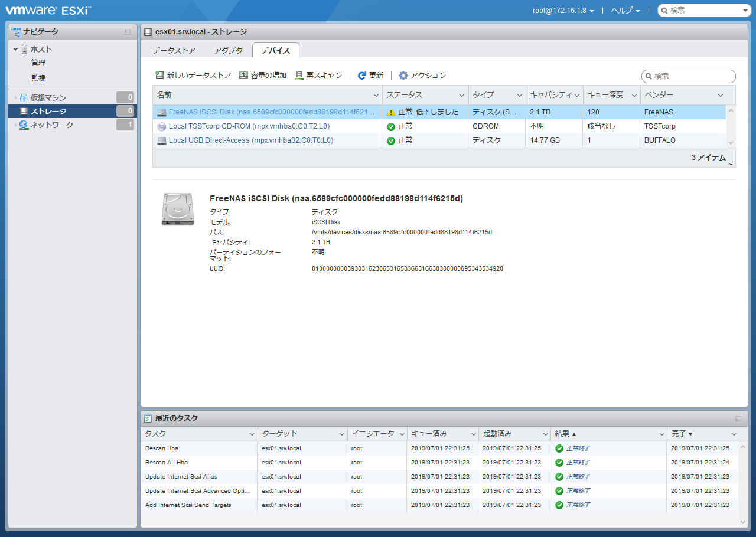This screenshot has width=756, height=537.
Task: Click the top global search field
Action: pyautogui.click(x=704, y=11)
